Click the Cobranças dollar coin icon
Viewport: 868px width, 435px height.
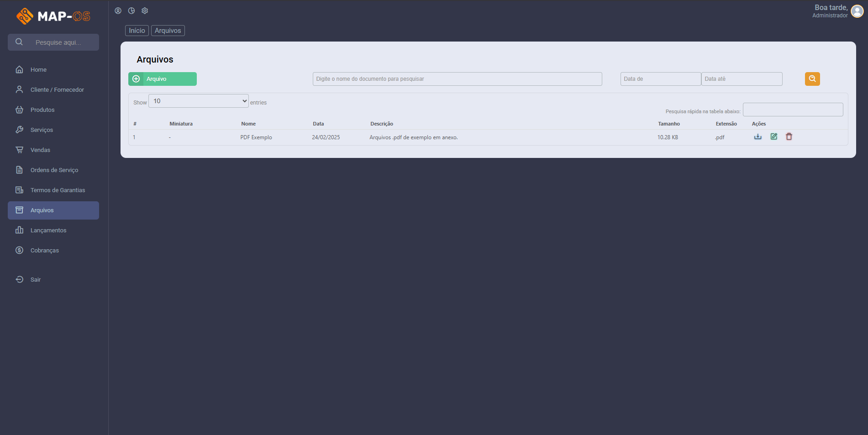point(19,250)
